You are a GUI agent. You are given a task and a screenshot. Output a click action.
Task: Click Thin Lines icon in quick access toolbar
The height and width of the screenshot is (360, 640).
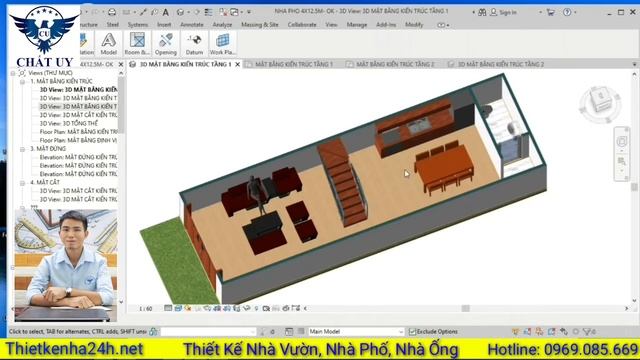209,12
